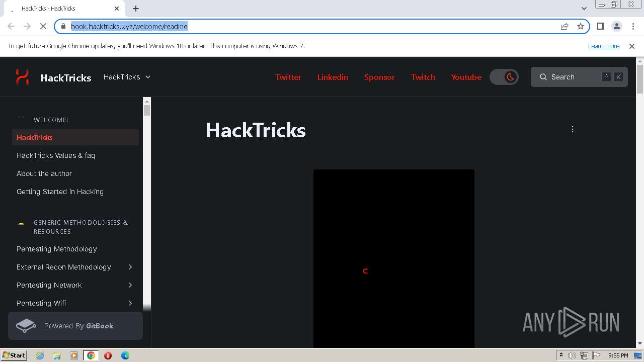This screenshot has width=644, height=362.
Task: Click the Action Center flag icon
Action: tap(596, 355)
